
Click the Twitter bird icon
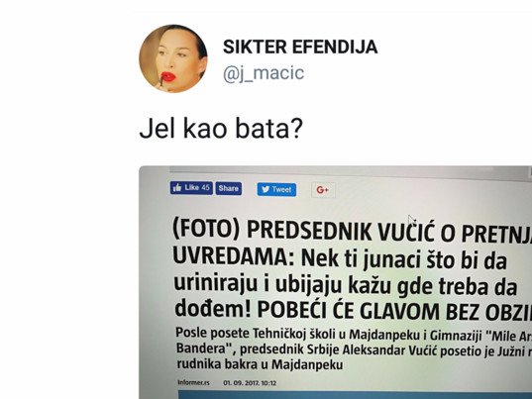coord(266,189)
